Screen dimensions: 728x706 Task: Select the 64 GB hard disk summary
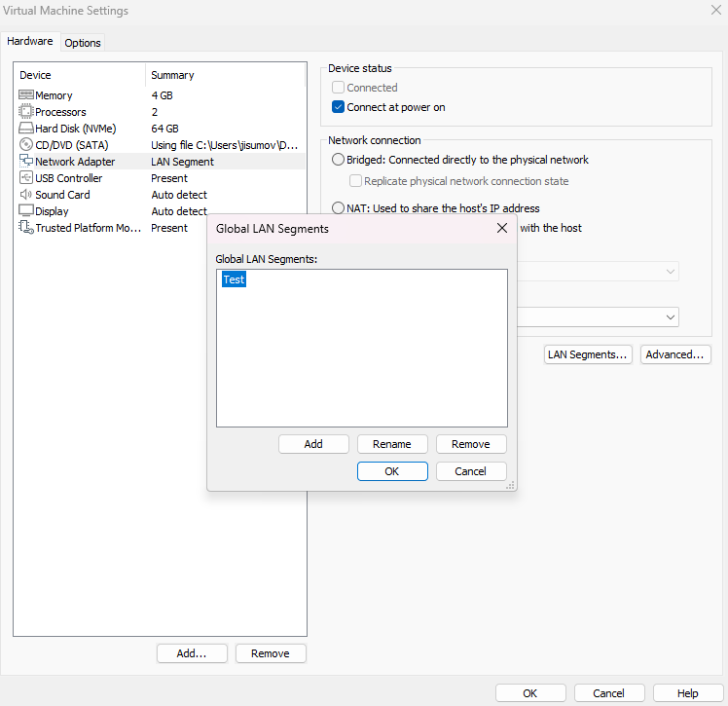click(164, 129)
